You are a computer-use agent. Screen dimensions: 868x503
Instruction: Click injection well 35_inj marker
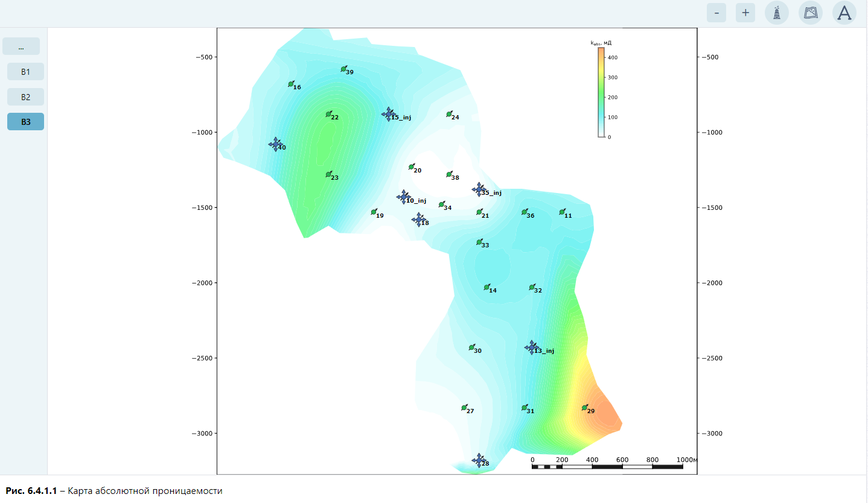(479, 189)
